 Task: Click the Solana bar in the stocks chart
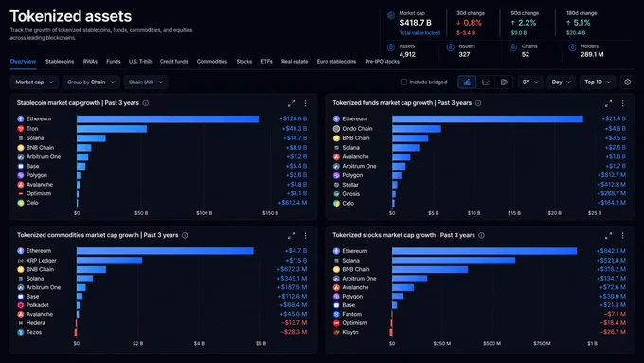coord(454,261)
